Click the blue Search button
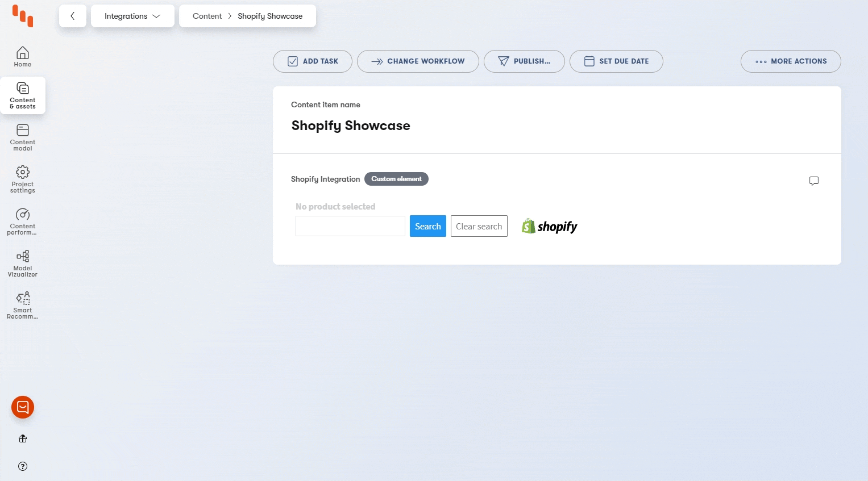The height and width of the screenshot is (481, 868). tap(428, 226)
